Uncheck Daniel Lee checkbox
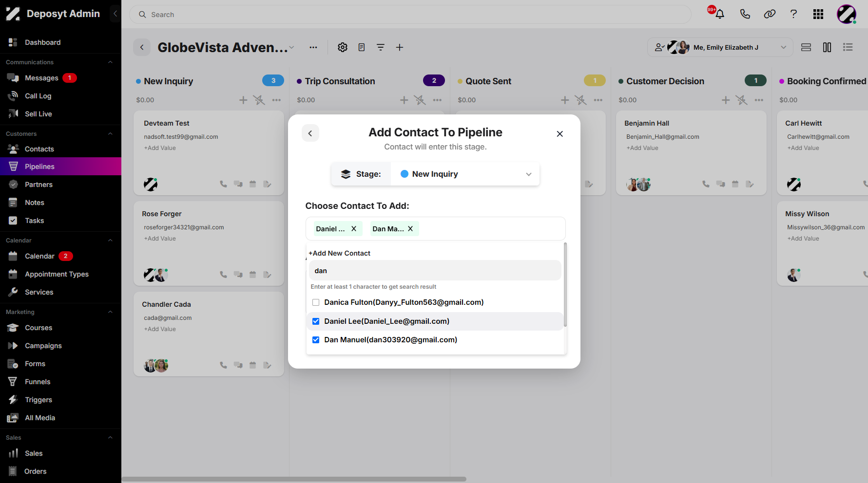The height and width of the screenshot is (483, 868). (316, 321)
